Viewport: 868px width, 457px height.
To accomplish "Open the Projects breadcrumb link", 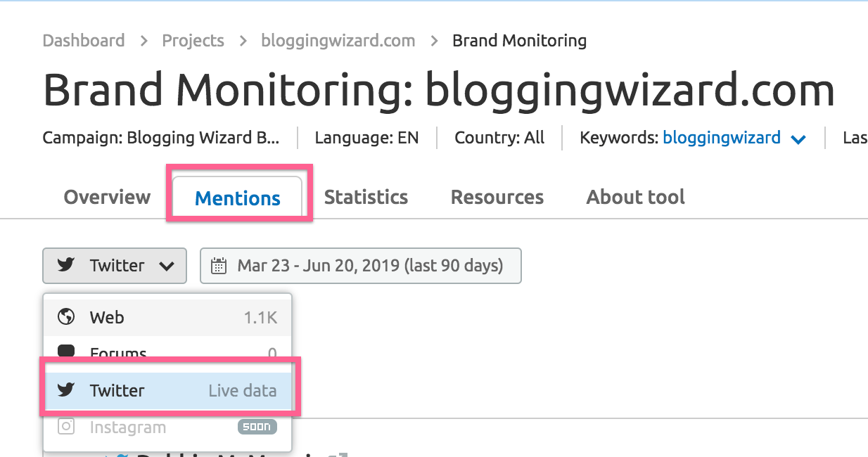I will pos(193,41).
